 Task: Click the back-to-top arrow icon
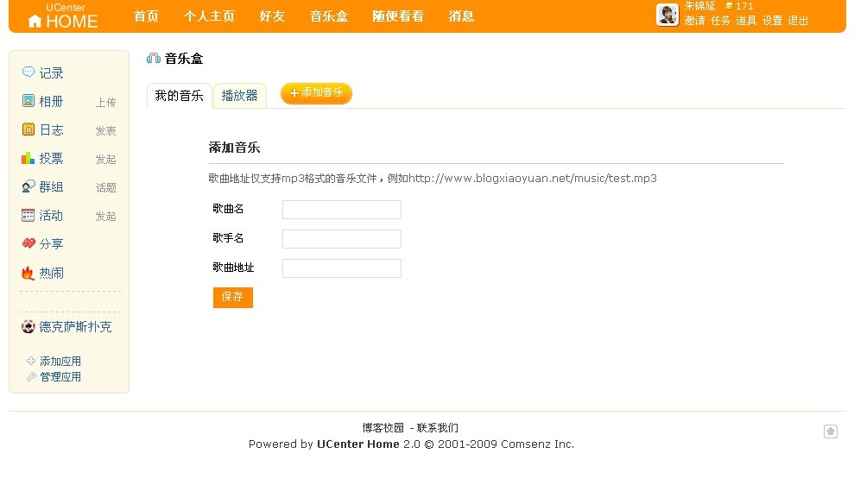(x=831, y=432)
